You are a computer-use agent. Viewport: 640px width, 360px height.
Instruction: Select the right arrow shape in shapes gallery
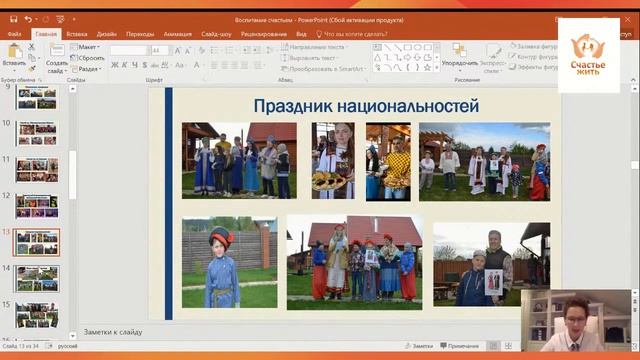[x=407, y=58]
